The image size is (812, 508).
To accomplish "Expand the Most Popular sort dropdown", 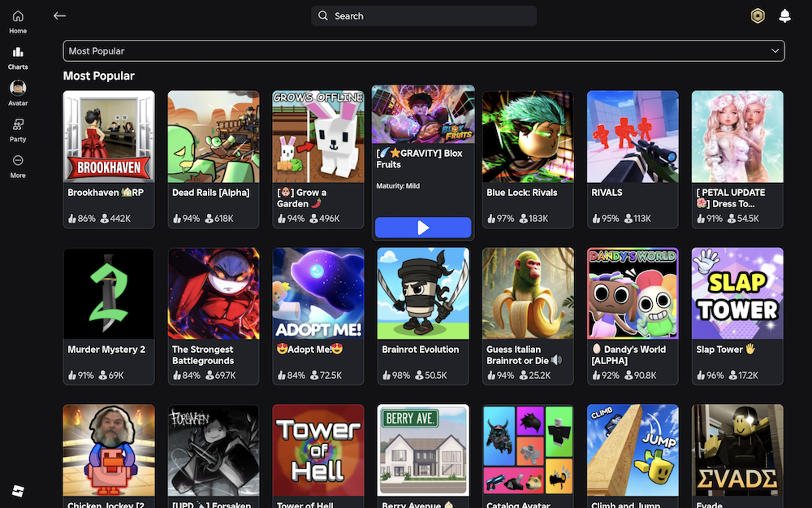I will pos(423,51).
